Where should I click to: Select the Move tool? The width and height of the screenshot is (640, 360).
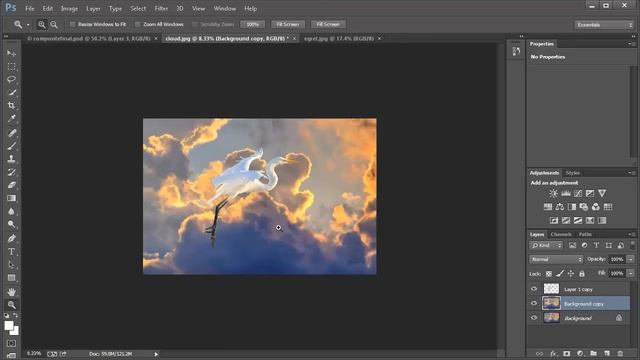pos(11,53)
